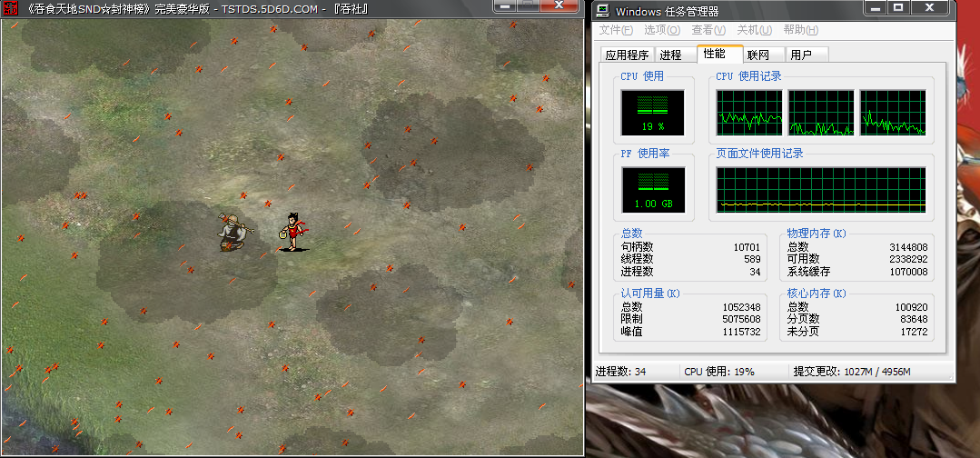Click the 核心内存(K) group label

tap(817, 294)
